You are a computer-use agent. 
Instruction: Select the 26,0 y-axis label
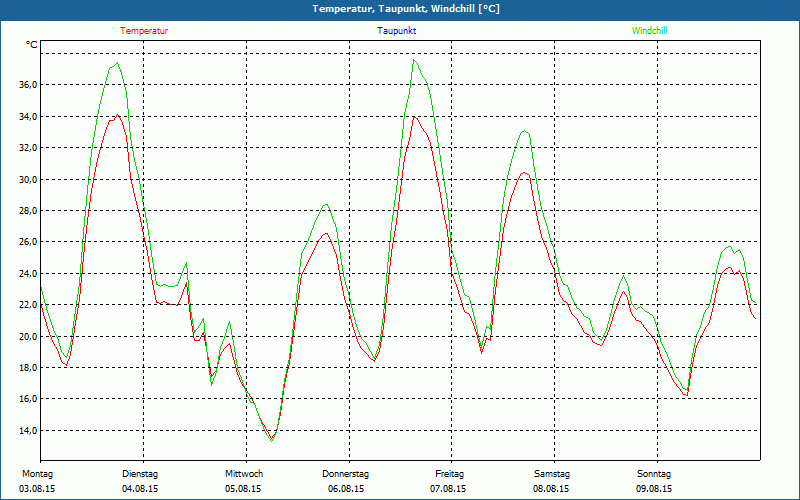click(x=28, y=242)
